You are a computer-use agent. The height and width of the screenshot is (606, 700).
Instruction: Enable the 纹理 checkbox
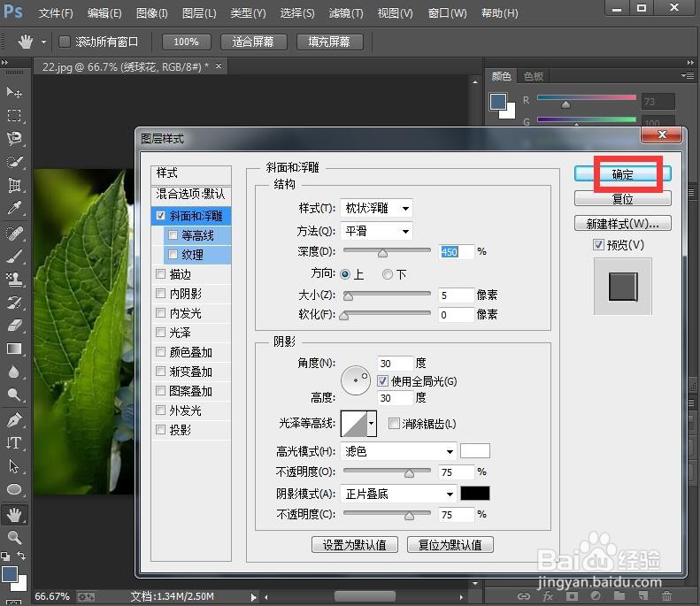[x=173, y=255]
